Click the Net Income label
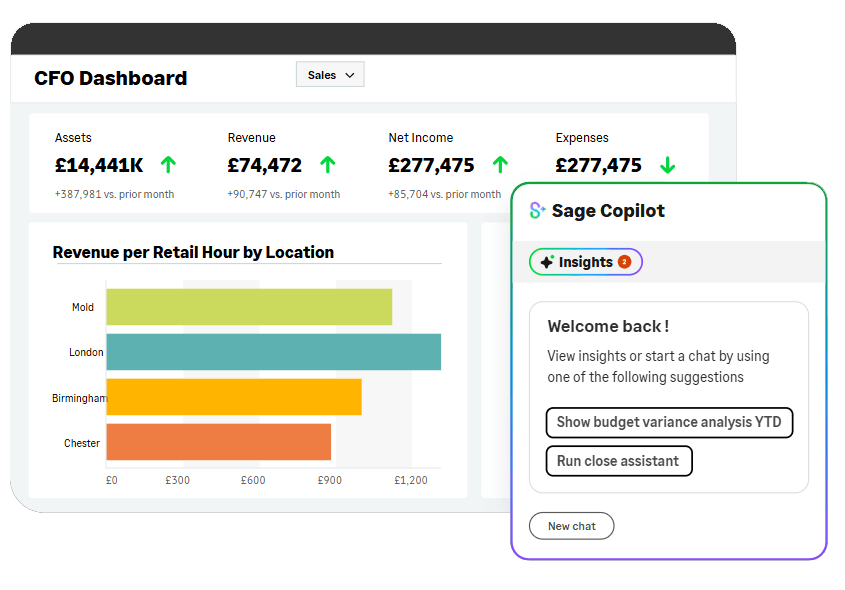This screenshot has width=845, height=590. click(421, 137)
